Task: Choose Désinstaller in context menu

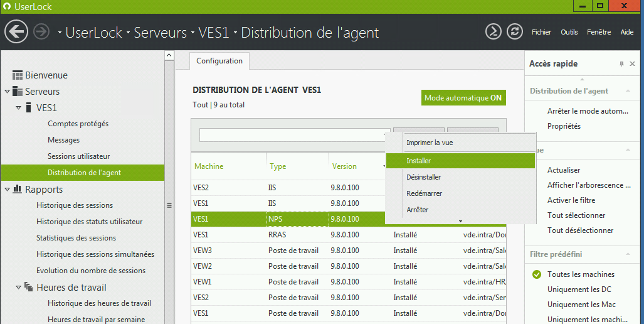Action: [461, 177]
